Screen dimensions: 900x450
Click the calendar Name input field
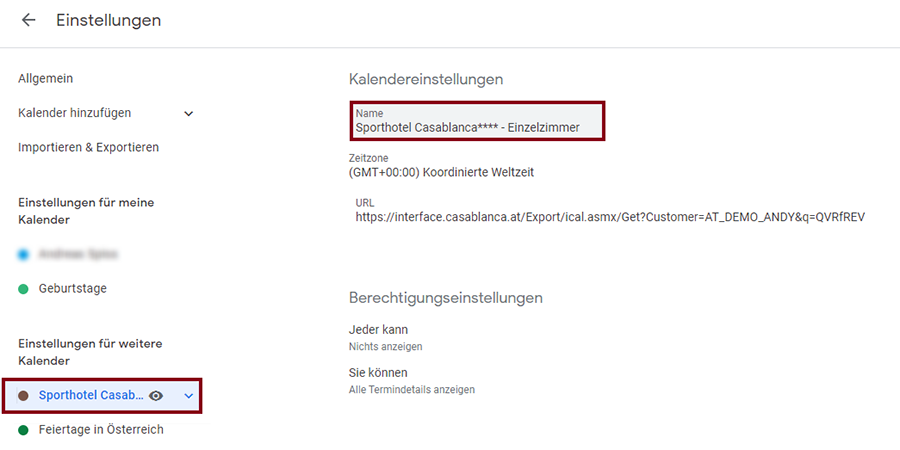(478, 121)
